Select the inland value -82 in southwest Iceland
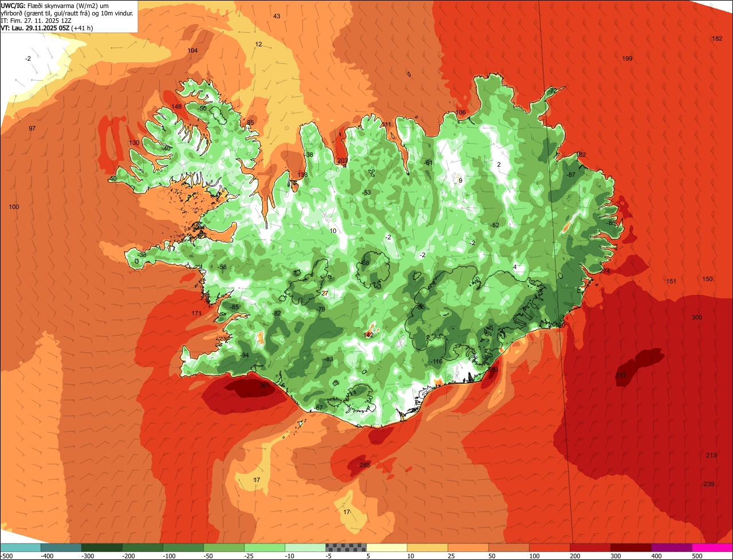This screenshot has height=560, width=733. (x=277, y=313)
